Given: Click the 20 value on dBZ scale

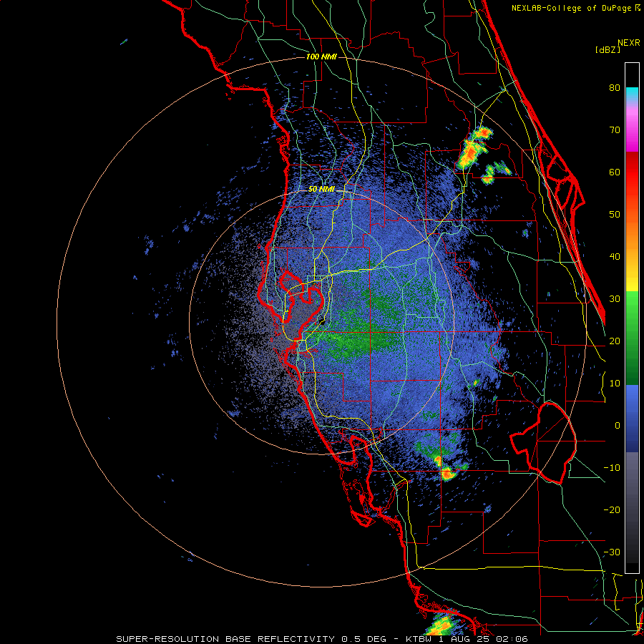Looking at the screenshot, I should pos(615,341).
